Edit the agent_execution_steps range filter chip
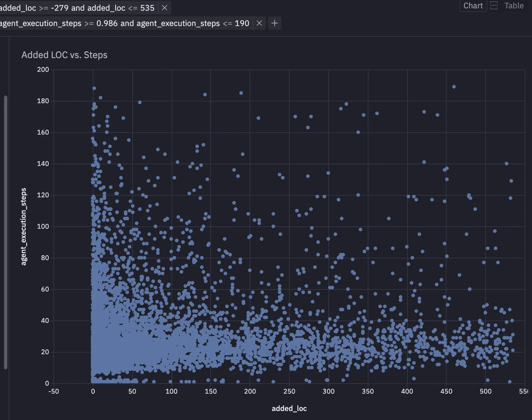The height and width of the screenshot is (420, 532). click(x=124, y=23)
